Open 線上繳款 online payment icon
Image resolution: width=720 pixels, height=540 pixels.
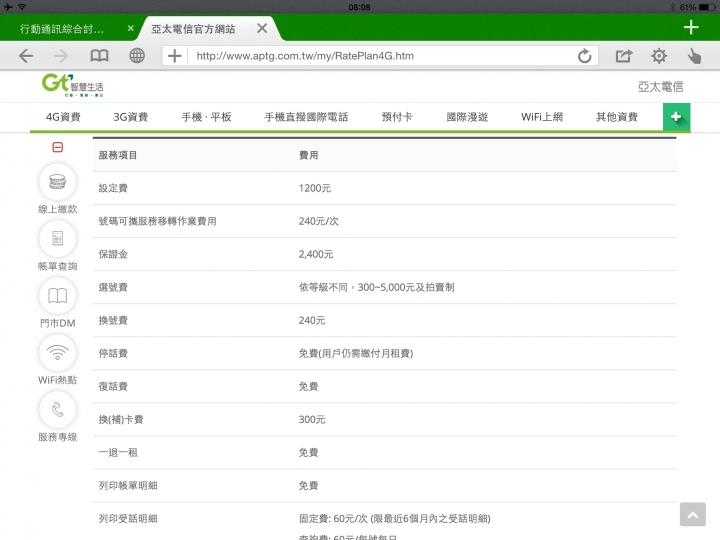coord(57,182)
